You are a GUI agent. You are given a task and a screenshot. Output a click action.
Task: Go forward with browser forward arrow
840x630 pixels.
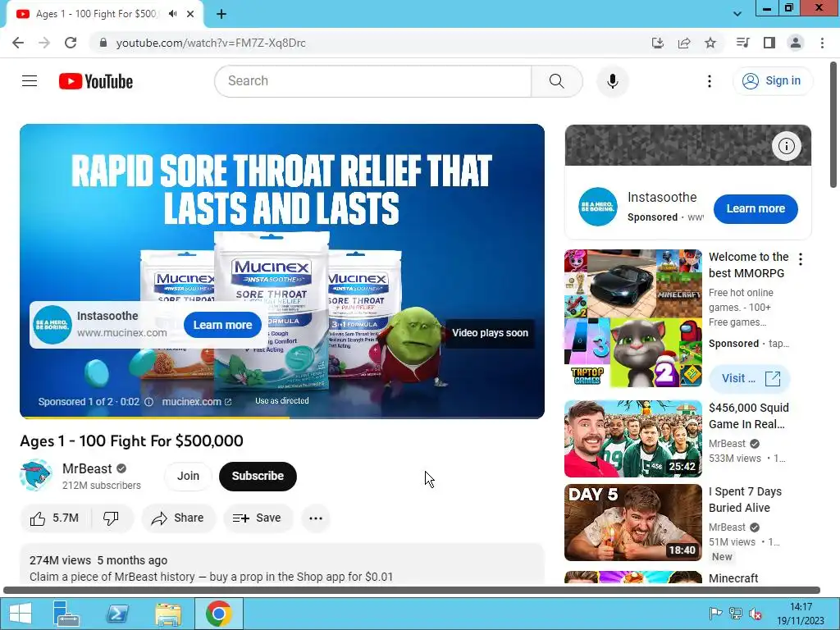44,43
